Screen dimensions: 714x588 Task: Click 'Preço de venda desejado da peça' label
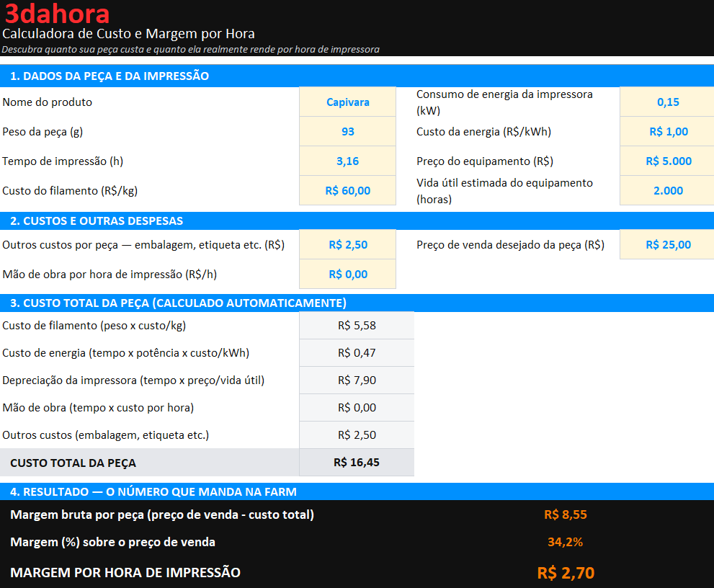[x=510, y=245]
